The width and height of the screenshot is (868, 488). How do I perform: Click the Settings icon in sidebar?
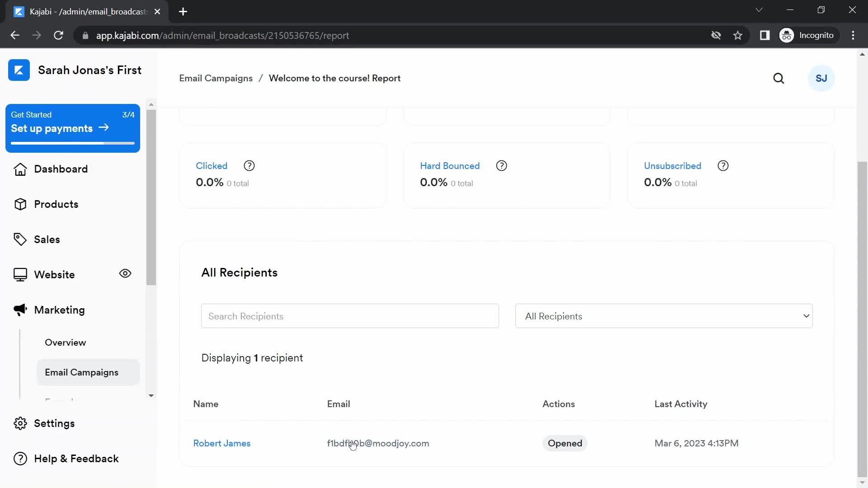pos(20,423)
